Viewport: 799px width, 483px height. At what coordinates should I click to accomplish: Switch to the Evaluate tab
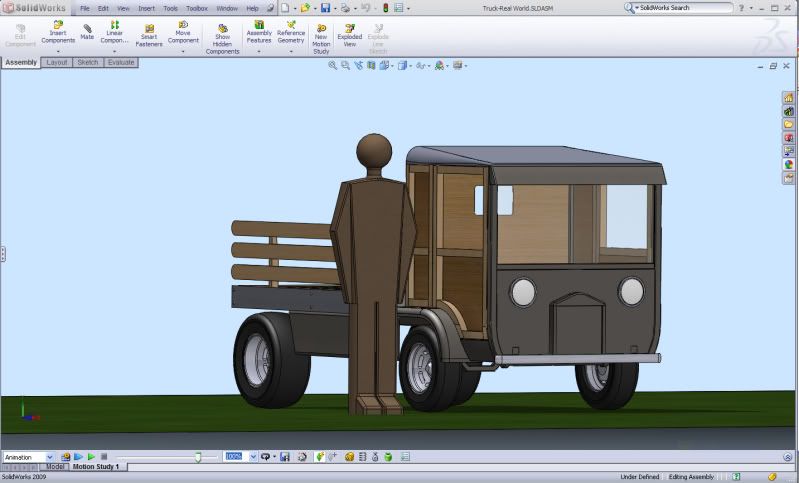pos(121,62)
